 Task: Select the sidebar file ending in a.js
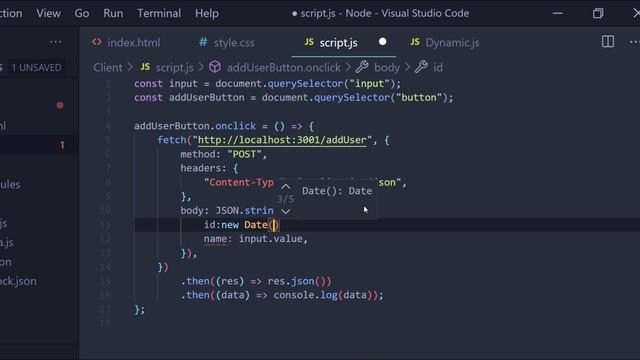(x=7, y=242)
